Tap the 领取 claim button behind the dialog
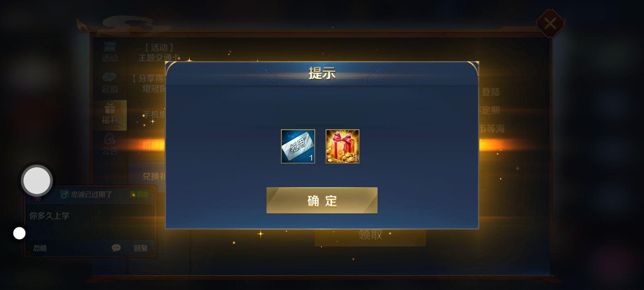 pyautogui.click(x=370, y=235)
